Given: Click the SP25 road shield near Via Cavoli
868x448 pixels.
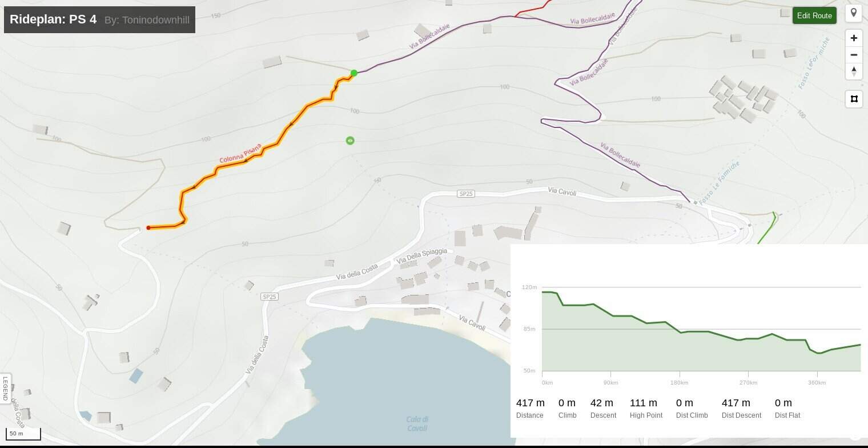Looking at the screenshot, I should [466, 194].
